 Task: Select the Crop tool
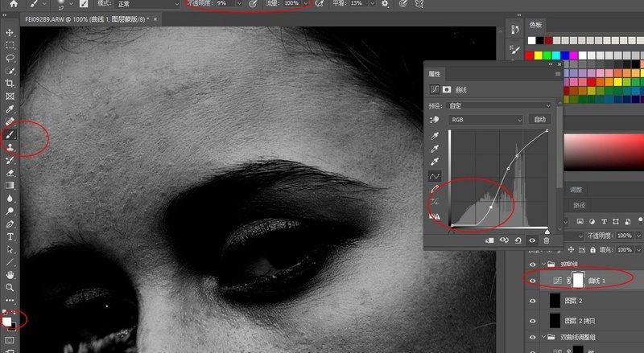pos(10,84)
